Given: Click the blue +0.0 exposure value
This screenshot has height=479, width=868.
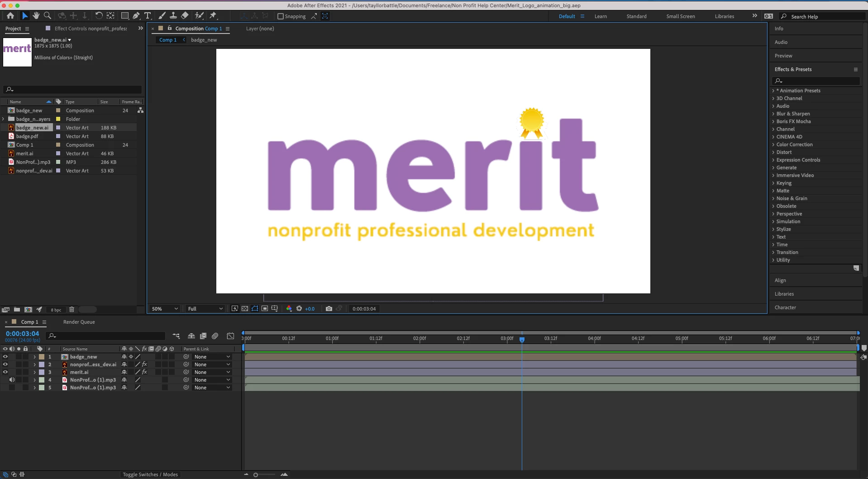Looking at the screenshot, I should click(310, 309).
